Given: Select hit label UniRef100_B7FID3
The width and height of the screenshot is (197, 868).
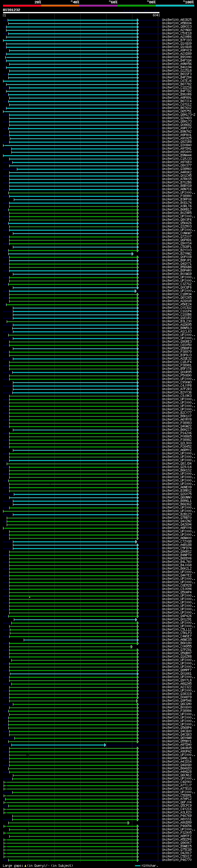Looking at the screenshot, I should (x=177, y=40).
